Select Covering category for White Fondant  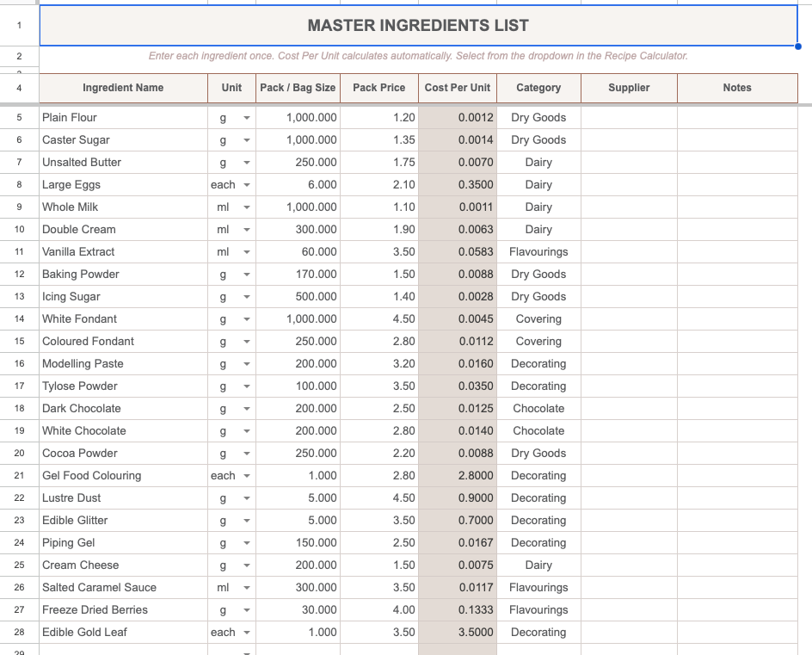click(x=538, y=319)
